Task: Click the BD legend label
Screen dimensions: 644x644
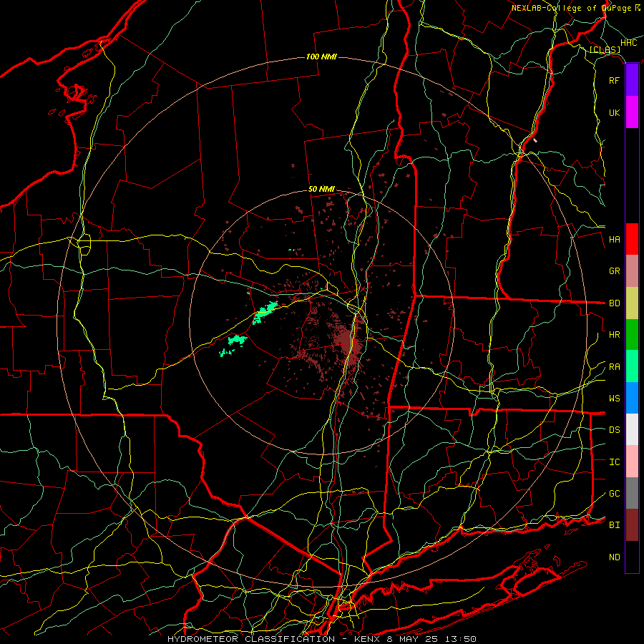Action: 614,303
